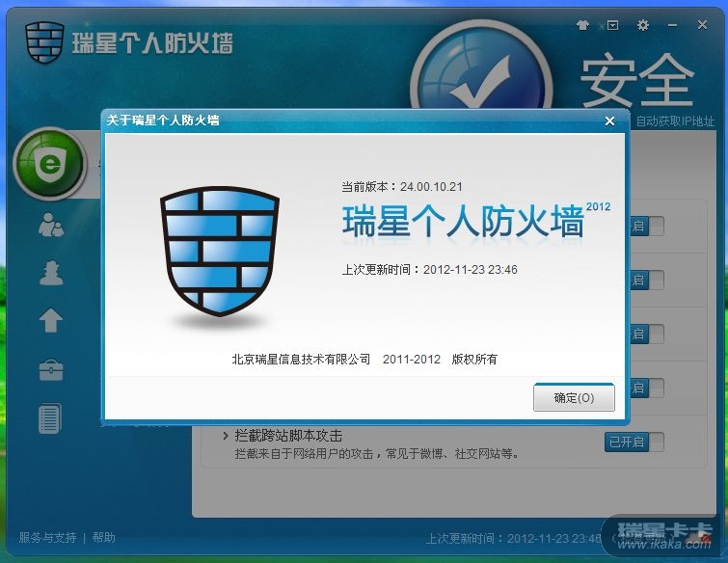Click the upload arrow sidebar icon
Screen dimensions: 728x563
tap(50, 320)
